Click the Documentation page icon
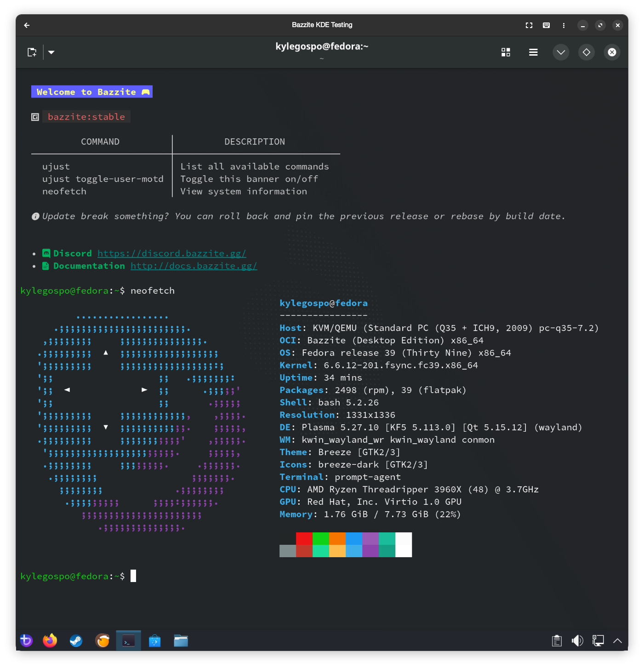This screenshot has height=668, width=644. point(46,266)
